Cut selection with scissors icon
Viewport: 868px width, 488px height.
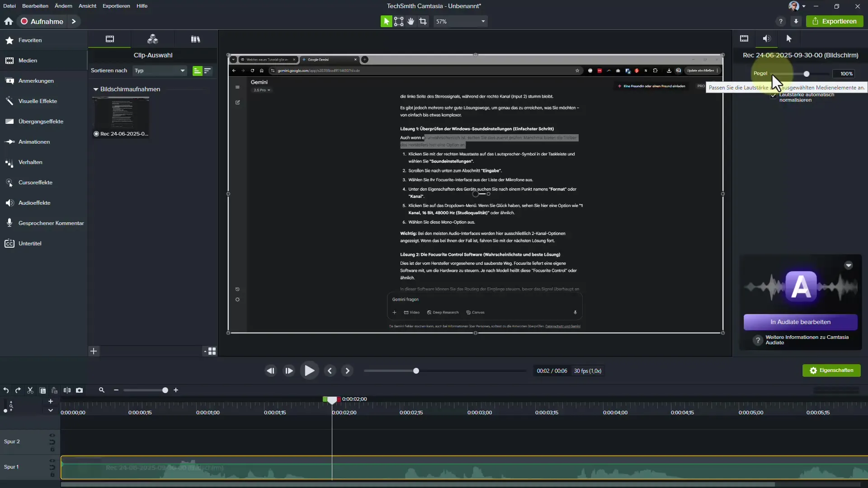(30, 390)
